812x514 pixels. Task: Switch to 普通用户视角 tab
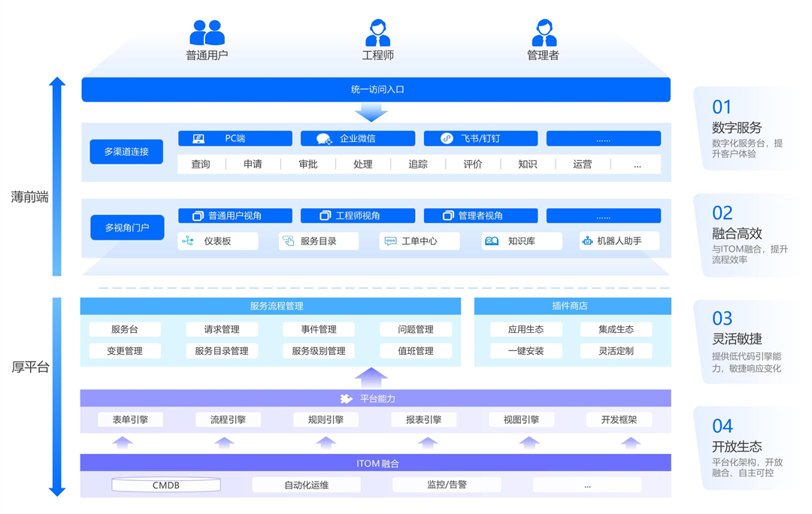pyautogui.click(x=235, y=216)
